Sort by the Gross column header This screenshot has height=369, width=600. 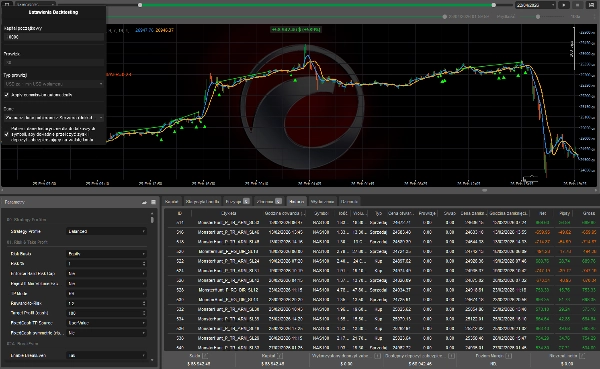[589, 213]
